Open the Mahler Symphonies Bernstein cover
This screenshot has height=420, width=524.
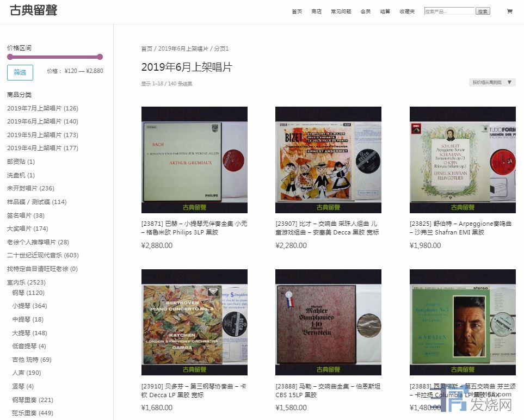click(x=328, y=322)
